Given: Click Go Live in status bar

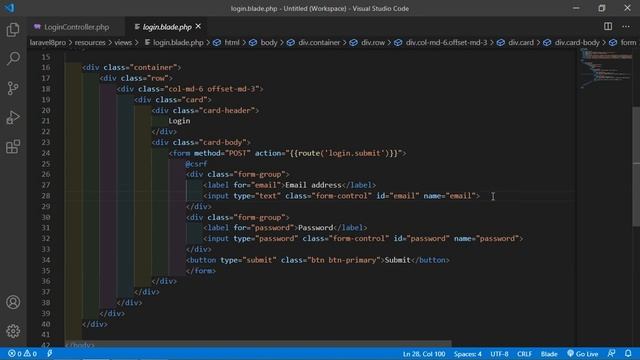Looking at the screenshot, I should (582, 354).
